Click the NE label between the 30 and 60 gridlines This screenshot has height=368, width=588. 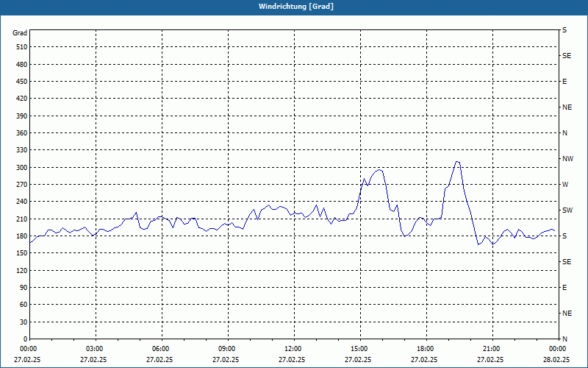click(x=567, y=314)
